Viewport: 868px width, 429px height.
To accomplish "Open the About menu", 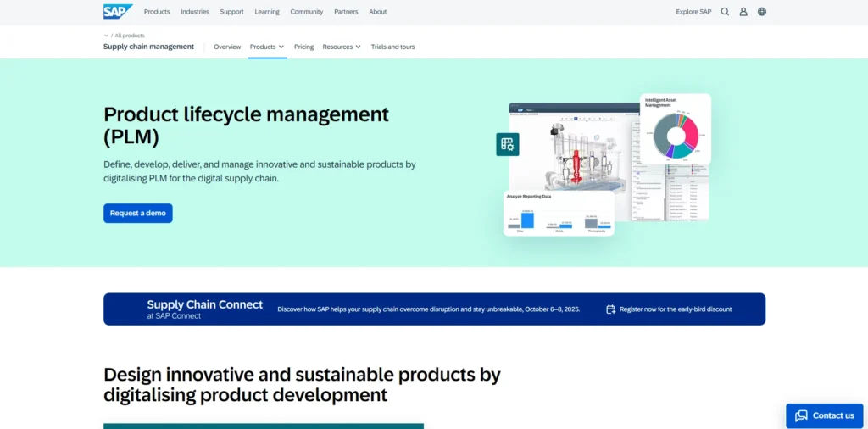I will tap(377, 12).
